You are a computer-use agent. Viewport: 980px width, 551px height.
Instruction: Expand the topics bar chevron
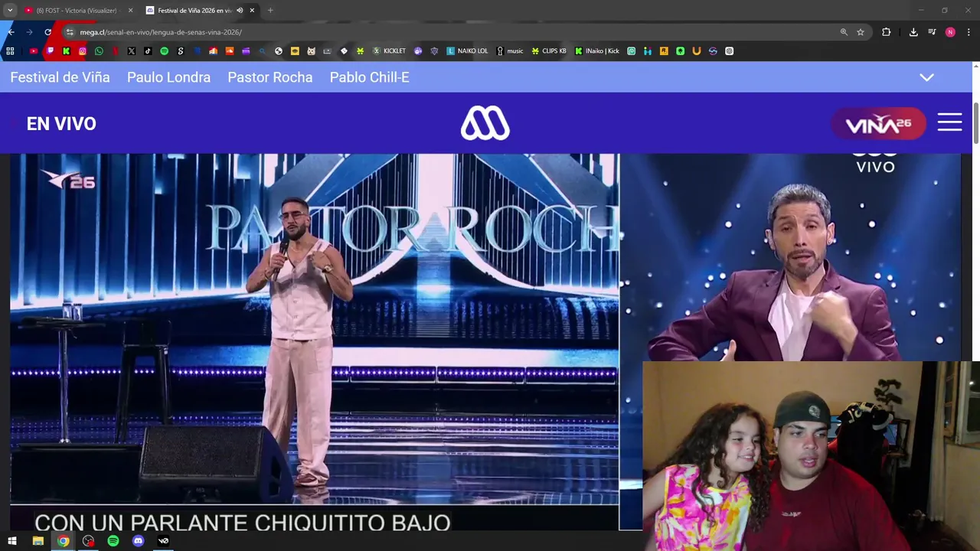pos(926,77)
